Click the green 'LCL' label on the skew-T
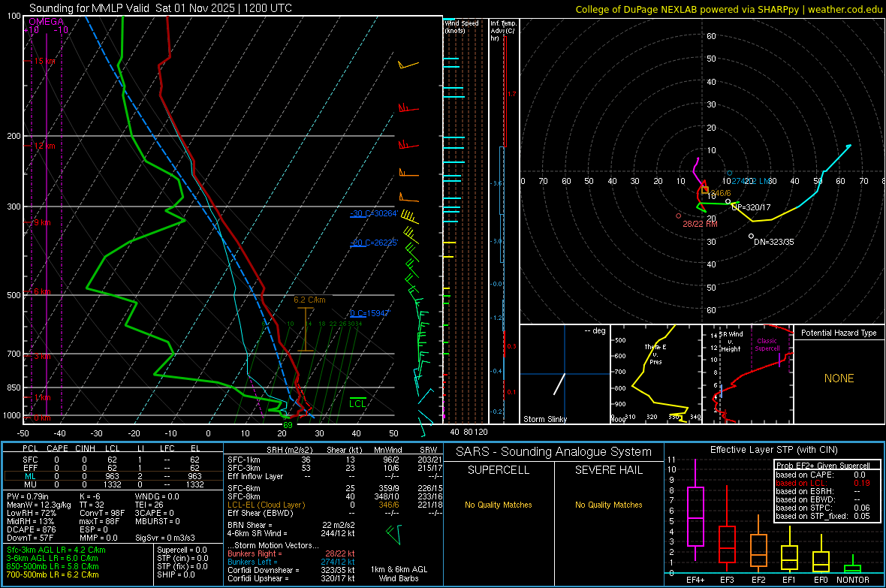The height and width of the screenshot is (588, 886). (357, 403)
